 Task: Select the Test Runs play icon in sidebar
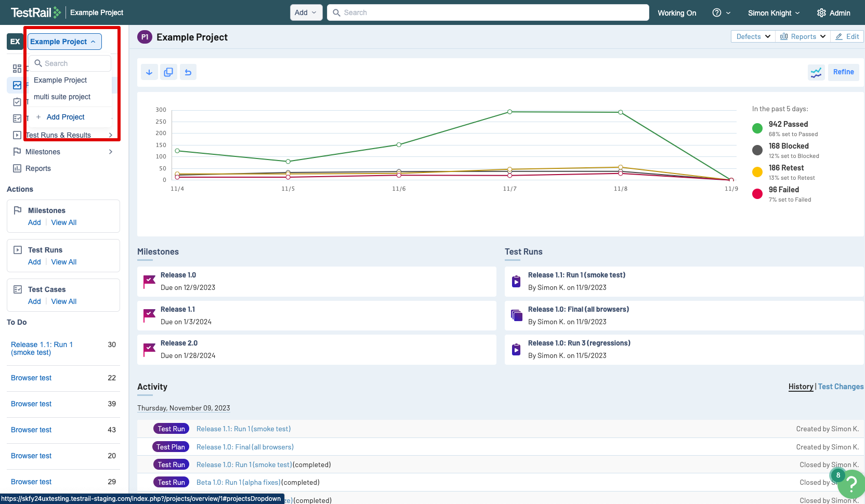coord(17,135)
